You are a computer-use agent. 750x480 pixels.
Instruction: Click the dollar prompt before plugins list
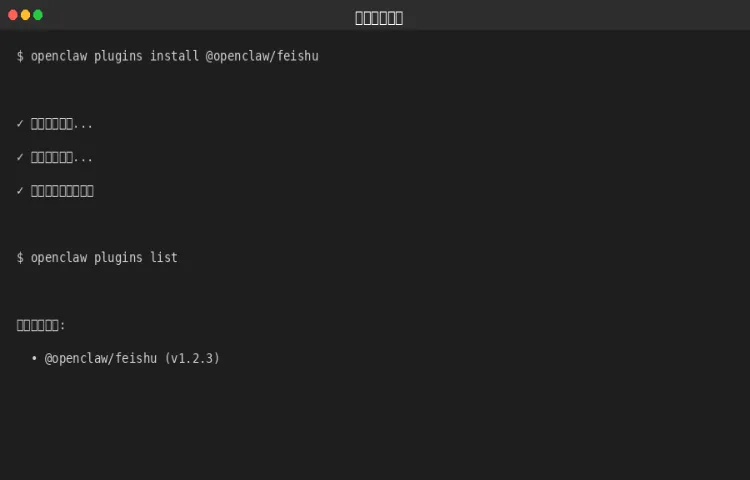tap(20, 258)
